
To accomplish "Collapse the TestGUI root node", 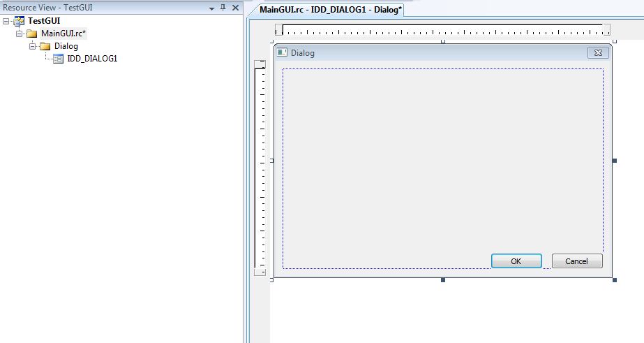I will pyautogui.click(x=6, y=21).
